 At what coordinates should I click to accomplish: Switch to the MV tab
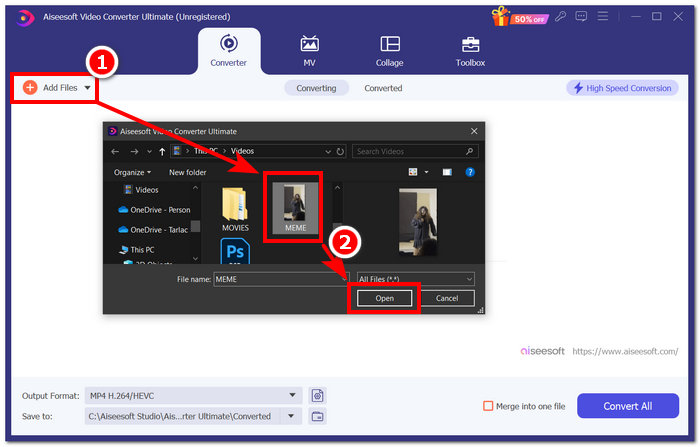pyautogui.click(x=310, y=51)
